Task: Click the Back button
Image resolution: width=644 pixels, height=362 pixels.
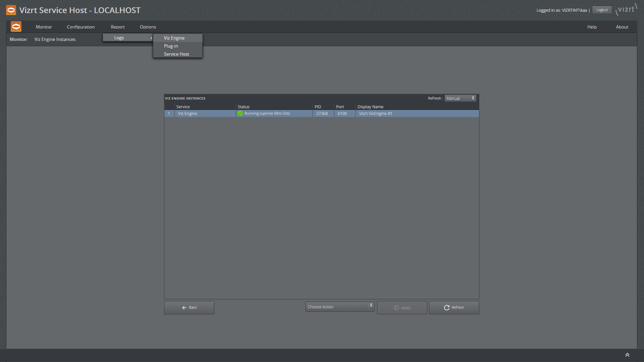Action: 189,307
